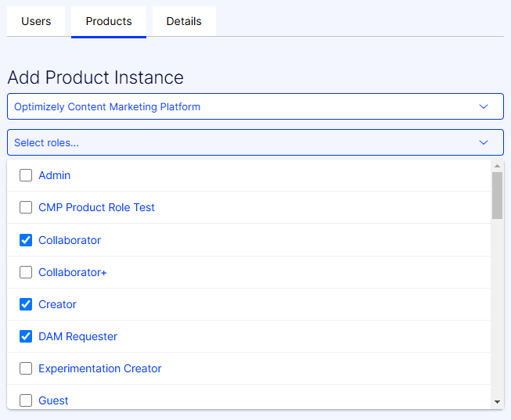
Task: Uncheck the Collaborator role checkbox
Action: click(x=26, y=240)
